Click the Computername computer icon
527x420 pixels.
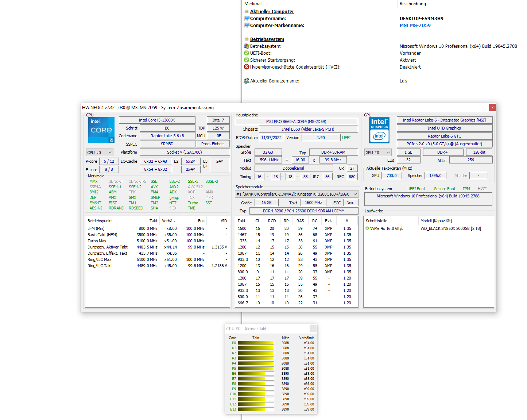click(x=247, y=18)
